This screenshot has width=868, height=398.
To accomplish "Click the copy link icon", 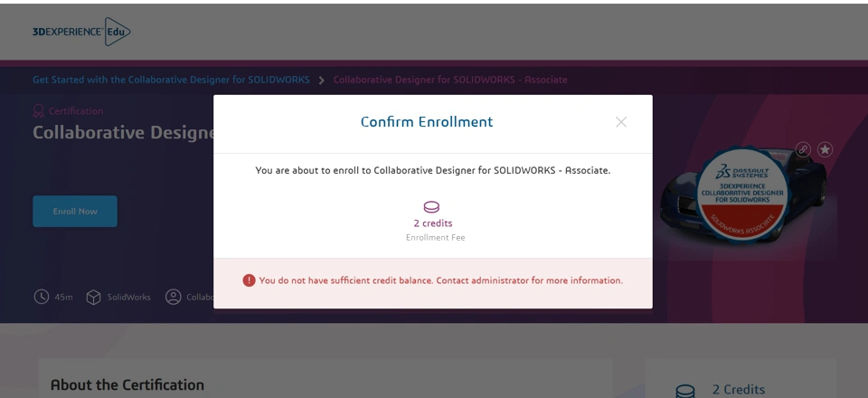I will click(x=803, y=149).
